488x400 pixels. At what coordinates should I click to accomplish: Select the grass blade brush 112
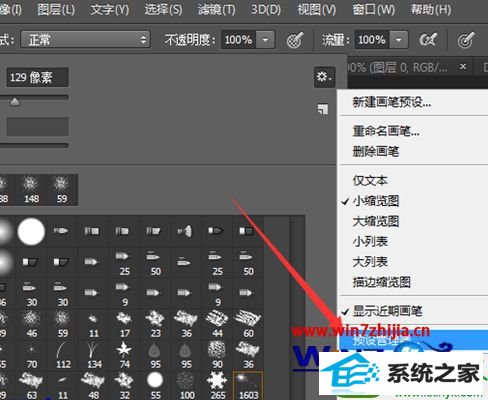tap(63, 355)
